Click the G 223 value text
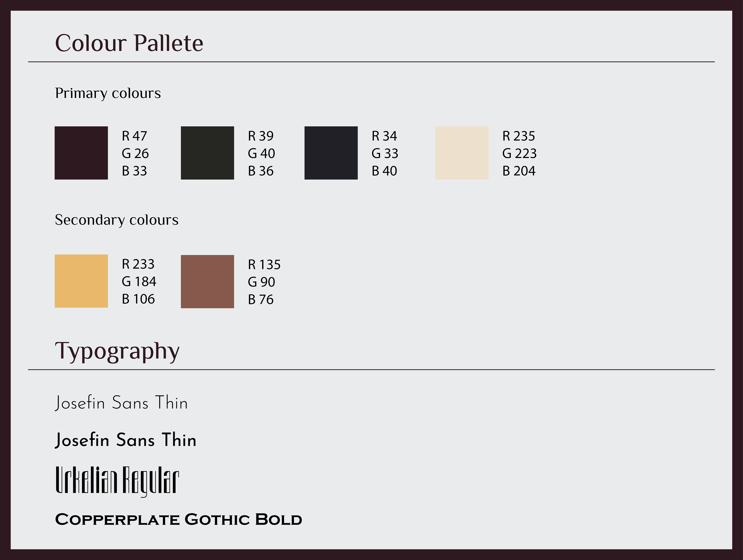Image resolution: width=743 pixels, height=560 pixels. (x=519, y=153)
